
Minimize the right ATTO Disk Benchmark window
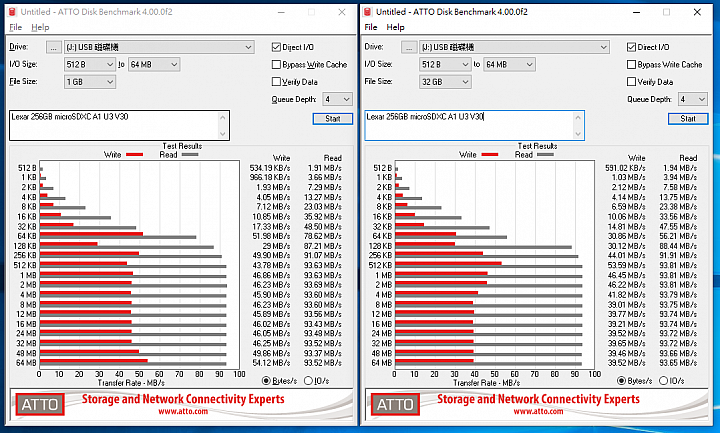tap(636, 12)
